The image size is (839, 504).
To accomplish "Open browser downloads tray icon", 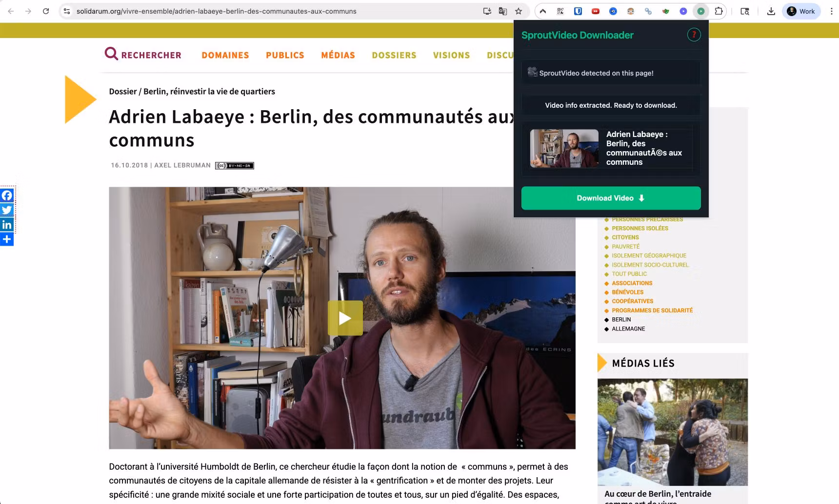I will tap(771, 11).
